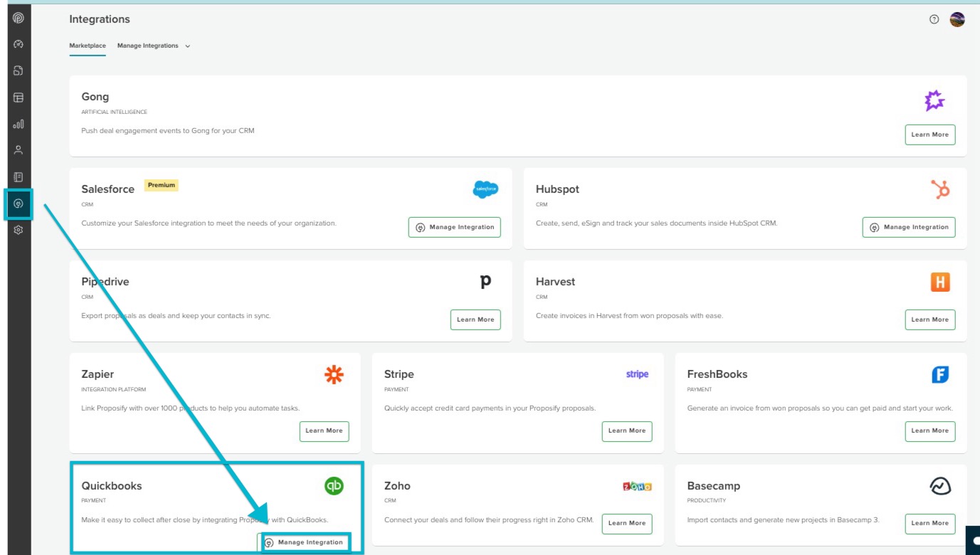Click the Basecamp card title
The height and width of the screenshot is (555, 980).
714,486
